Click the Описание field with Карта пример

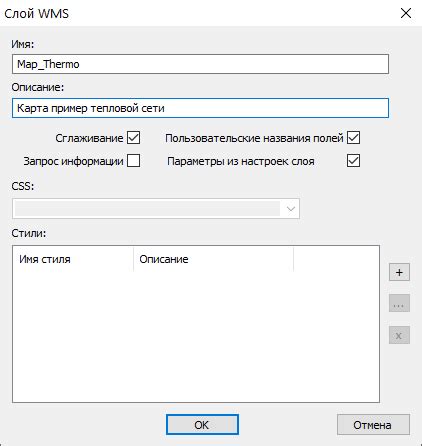point(200,108)
